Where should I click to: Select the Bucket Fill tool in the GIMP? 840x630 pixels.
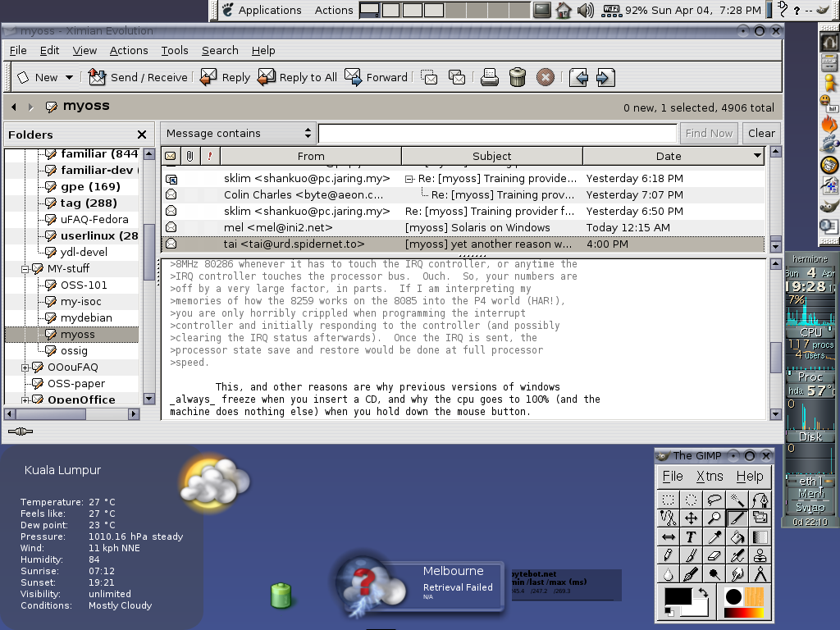737,536
